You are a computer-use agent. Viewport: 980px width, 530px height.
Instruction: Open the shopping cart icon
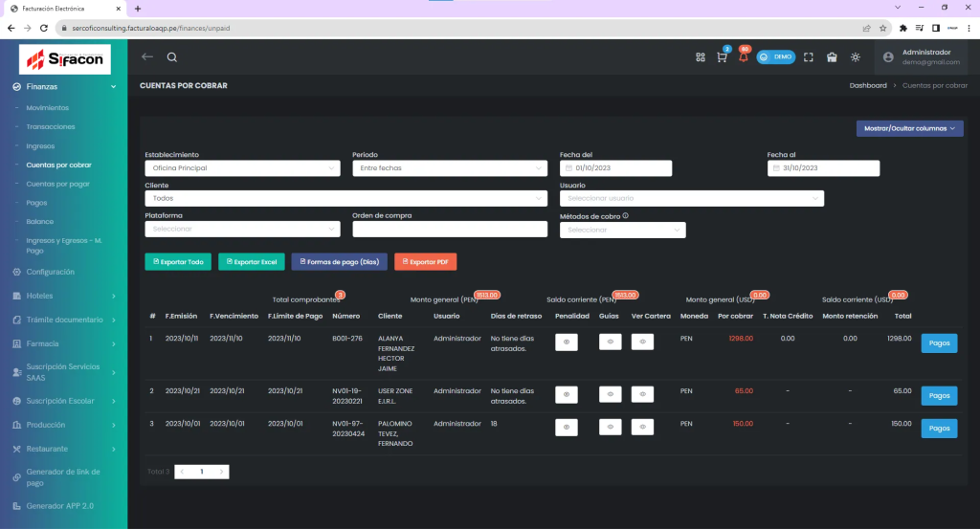(x=722, y=57)
